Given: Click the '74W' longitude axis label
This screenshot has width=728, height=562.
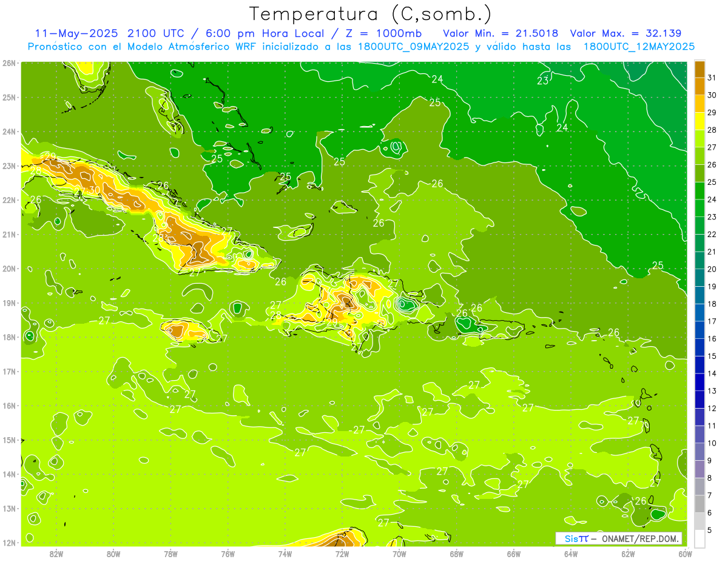Looking at the screenshot, I should (x=285, y=554).
